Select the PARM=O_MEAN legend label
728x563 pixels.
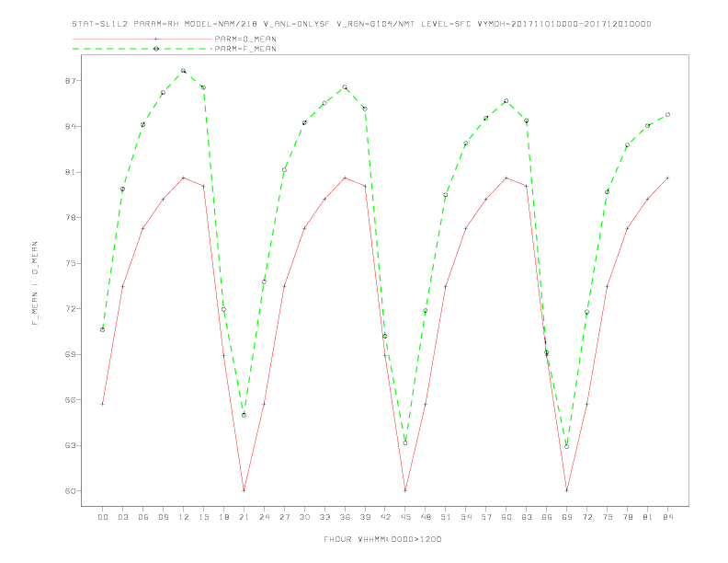coord(245,39)
